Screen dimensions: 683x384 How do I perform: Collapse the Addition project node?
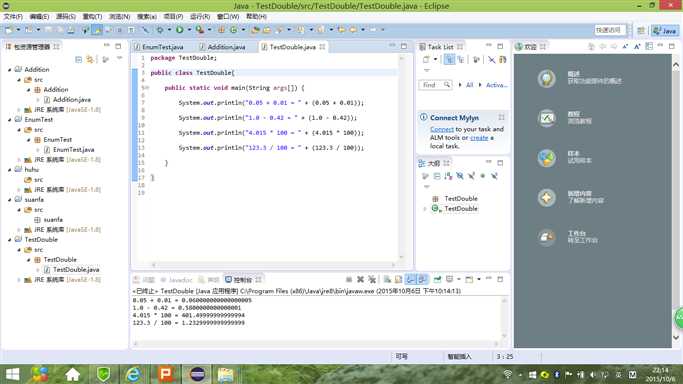tap(10, 69)
